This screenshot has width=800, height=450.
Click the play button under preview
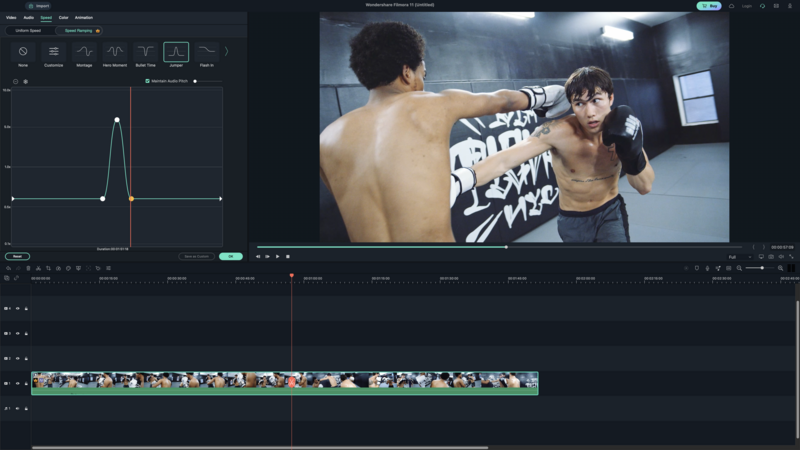[278, 257]
